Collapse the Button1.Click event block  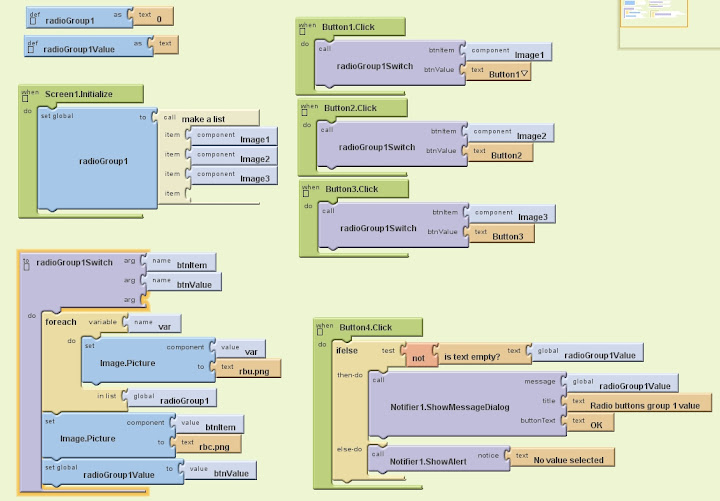[x=304, y=32]
